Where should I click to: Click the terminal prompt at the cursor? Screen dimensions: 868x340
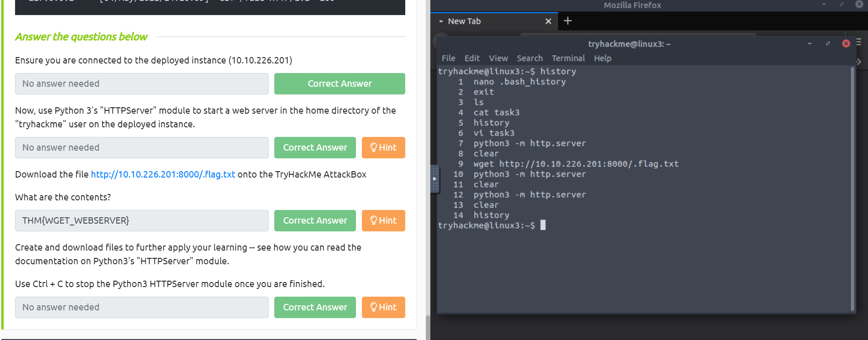pyautogui.click(x=543, y=225)
